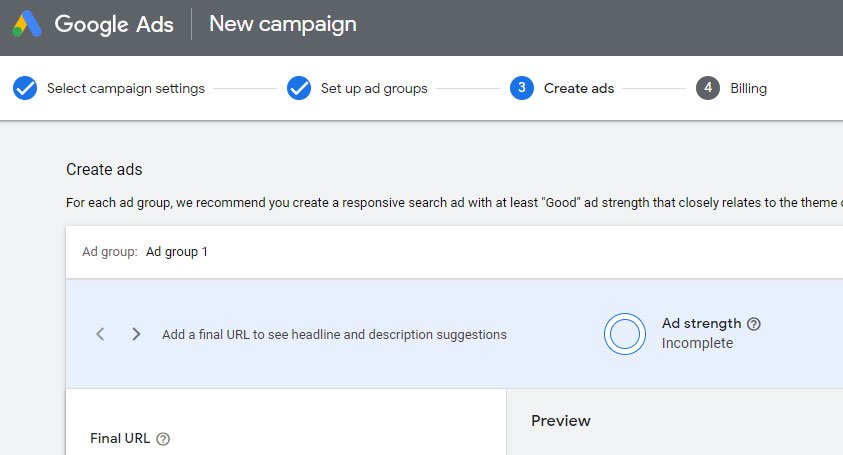Screen dimensions: 843x455
Task: Open the Ad strength help icon
Action: [754, 324]
